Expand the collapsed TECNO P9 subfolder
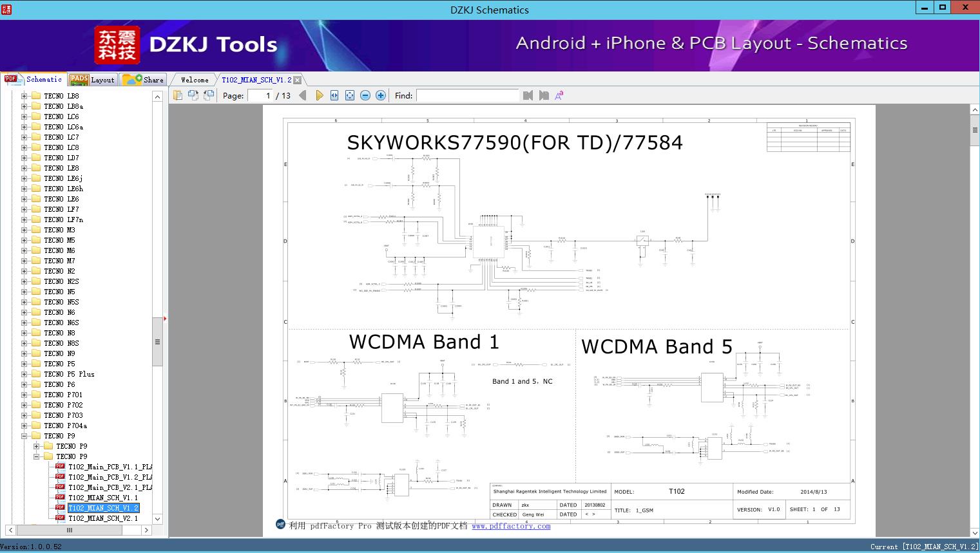Image resolution: width=980 pixels, height=553 pixels. (37, 446)
